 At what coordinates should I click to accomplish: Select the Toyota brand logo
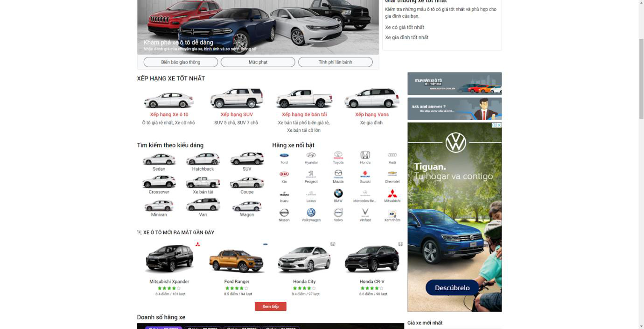(338, 155)
